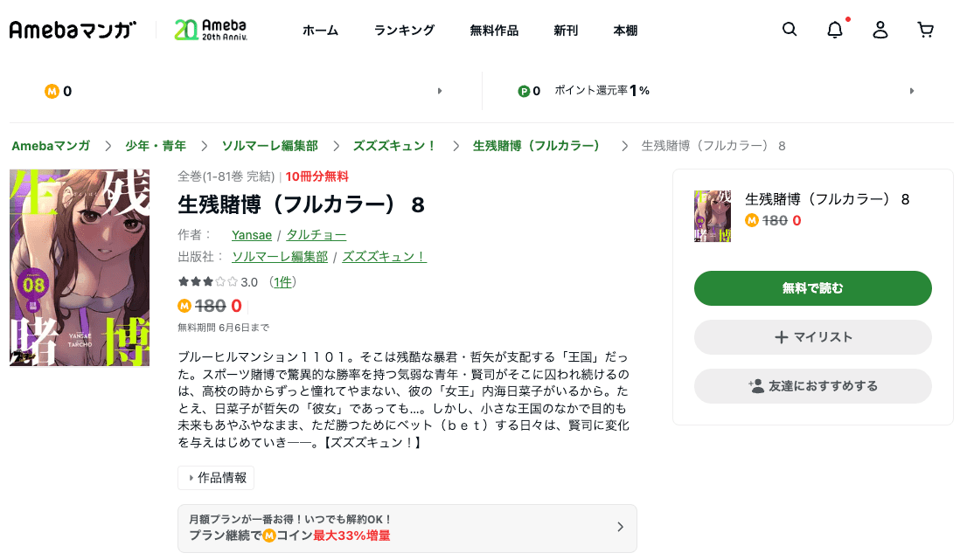
Task: Add to マイリスト
Action: pos(812,337)
